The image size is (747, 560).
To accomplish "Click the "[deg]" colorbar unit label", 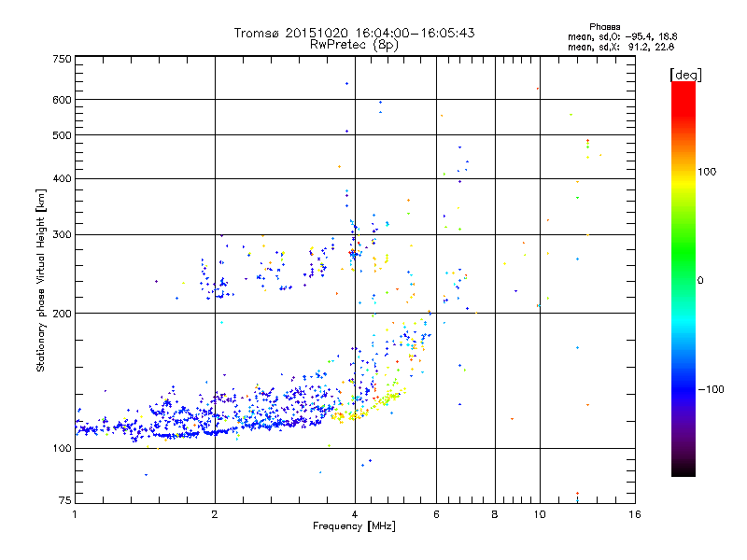I will tap(685, 75).
